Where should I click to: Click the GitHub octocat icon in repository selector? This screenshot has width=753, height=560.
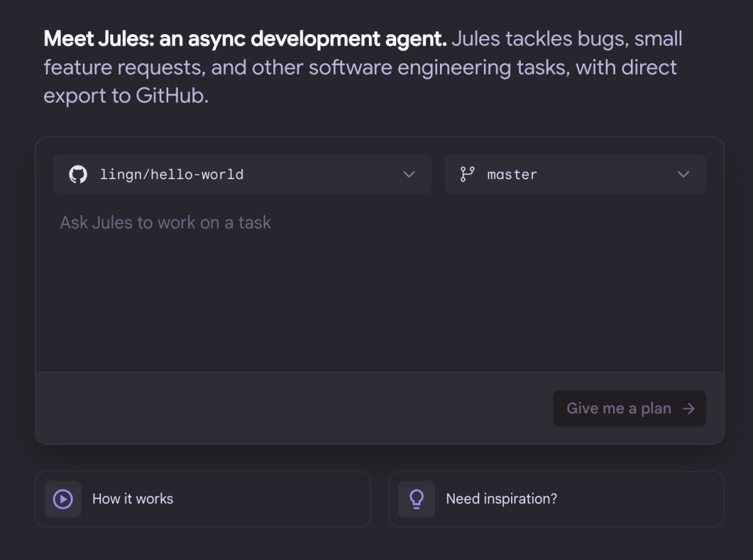point(78,174)
